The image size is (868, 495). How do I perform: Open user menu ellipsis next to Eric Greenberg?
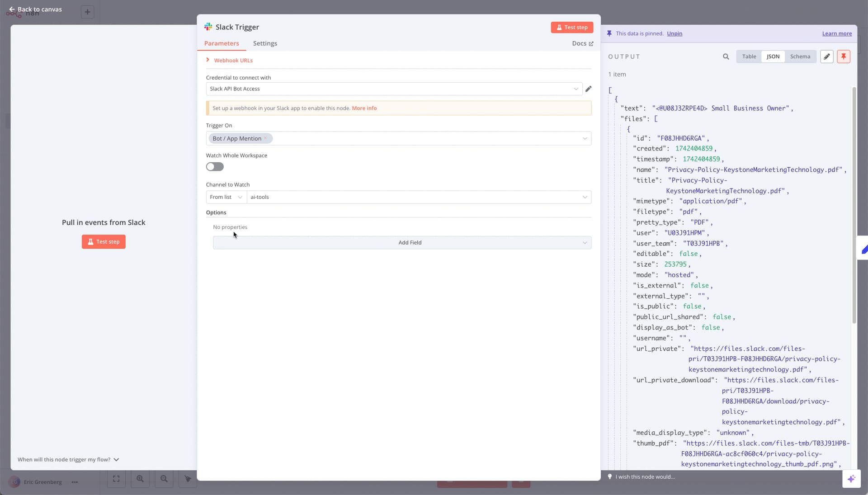(x=75, y=482)
